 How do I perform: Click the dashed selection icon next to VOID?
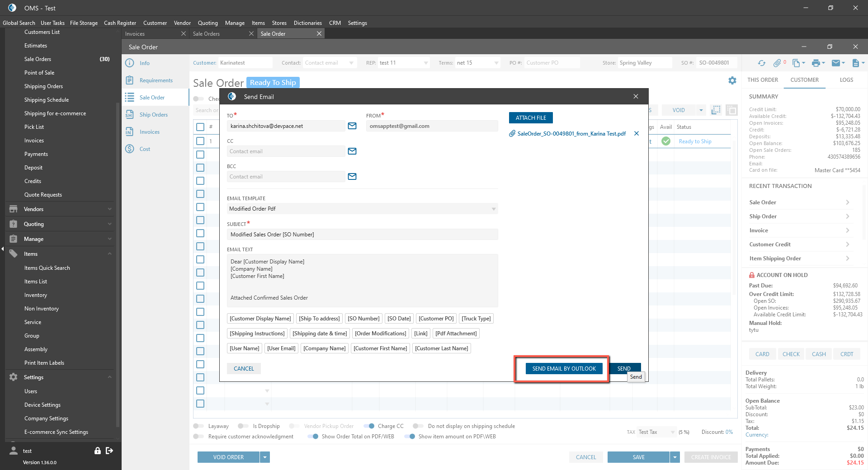tap(716, 110)
